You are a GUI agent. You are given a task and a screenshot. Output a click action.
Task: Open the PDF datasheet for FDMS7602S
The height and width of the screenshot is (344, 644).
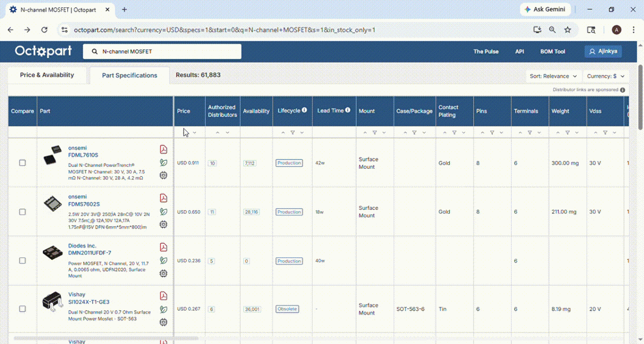[x=163, y=198]
